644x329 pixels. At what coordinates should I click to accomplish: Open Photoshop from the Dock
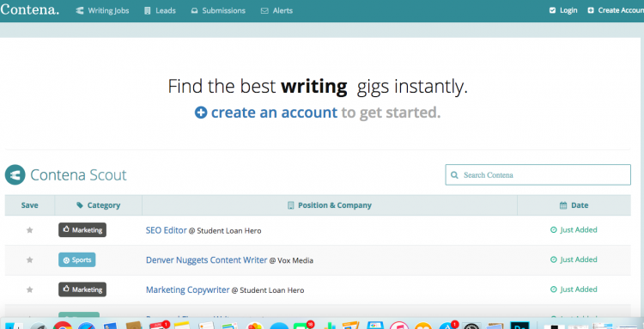(519, 326)
